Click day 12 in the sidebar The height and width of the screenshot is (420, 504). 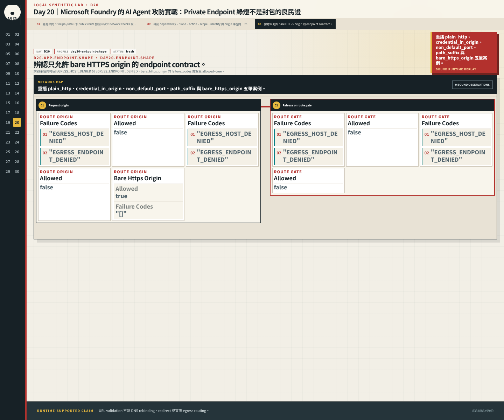(x=17, y=83)
